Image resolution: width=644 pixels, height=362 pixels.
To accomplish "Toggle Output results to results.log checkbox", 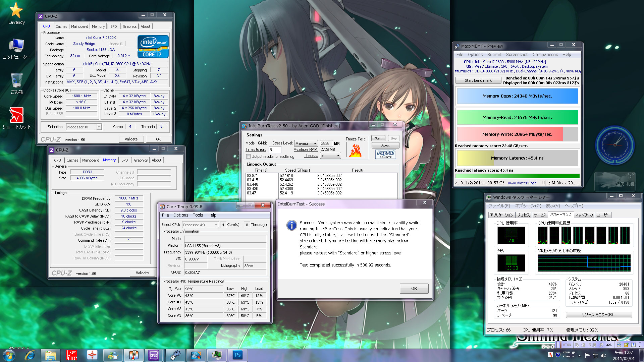I will point(249,157).
